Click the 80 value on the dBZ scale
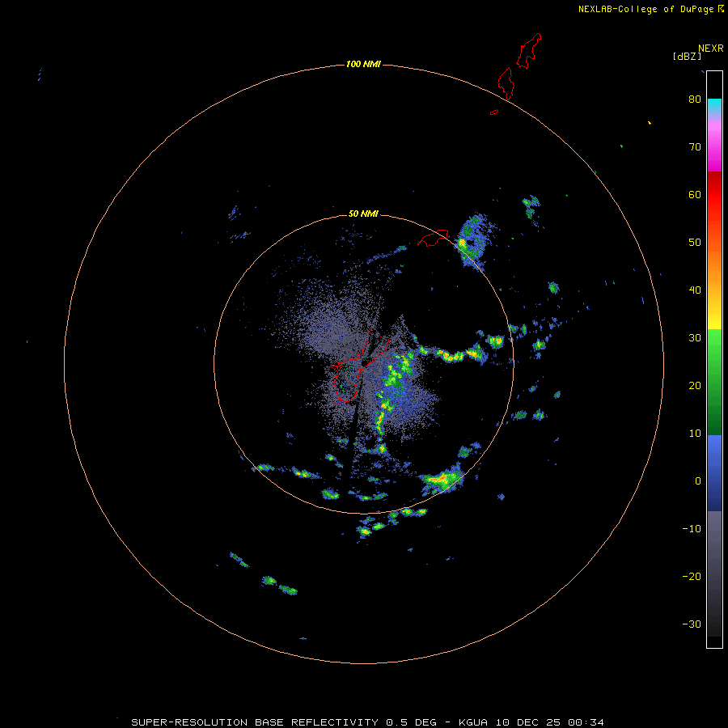 pos(695,99)
